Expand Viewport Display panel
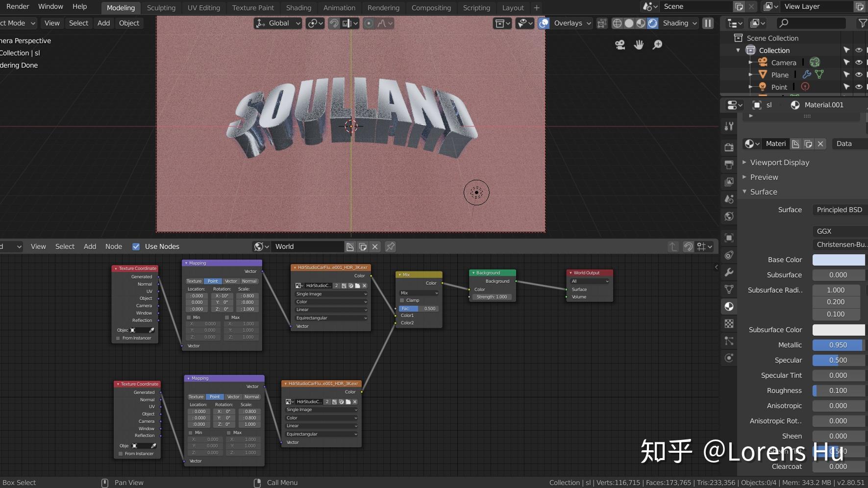 pyautogui.click(x=779, y=163)
